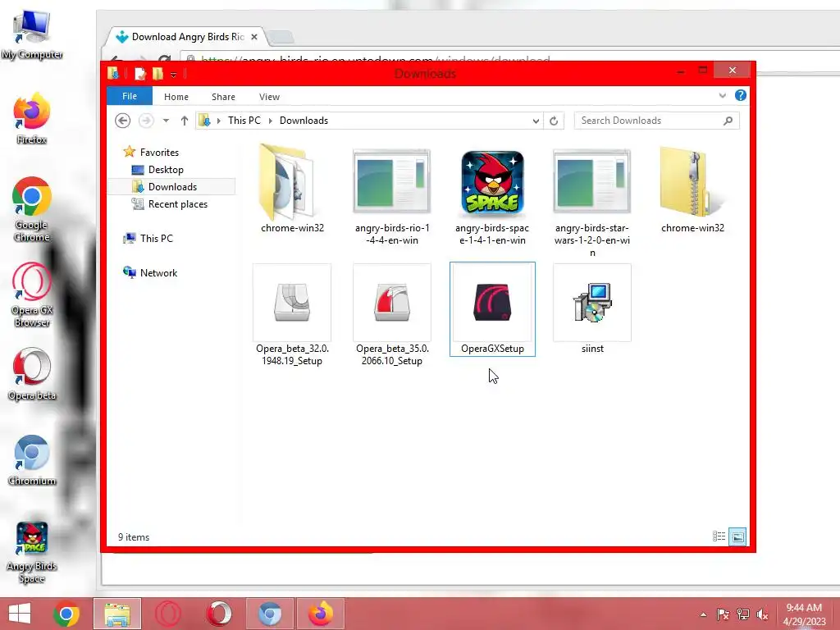Viewport: 840px width, 630px height.
Task: Open Desktop in navigation pane
Action: pos(166,169)
